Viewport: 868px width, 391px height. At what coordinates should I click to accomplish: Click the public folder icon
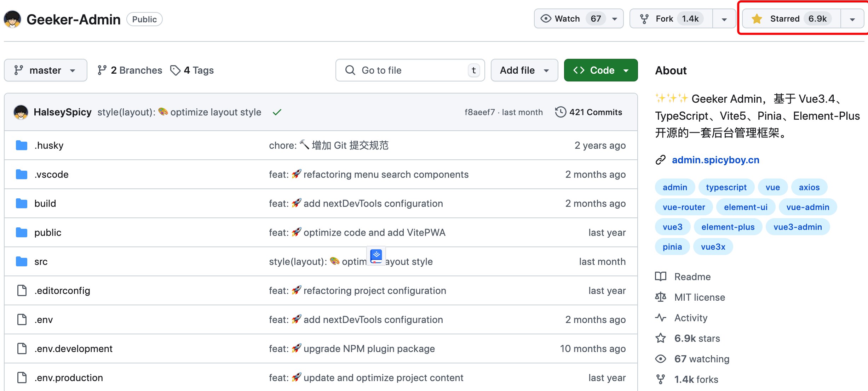click(x=22, y=232)
